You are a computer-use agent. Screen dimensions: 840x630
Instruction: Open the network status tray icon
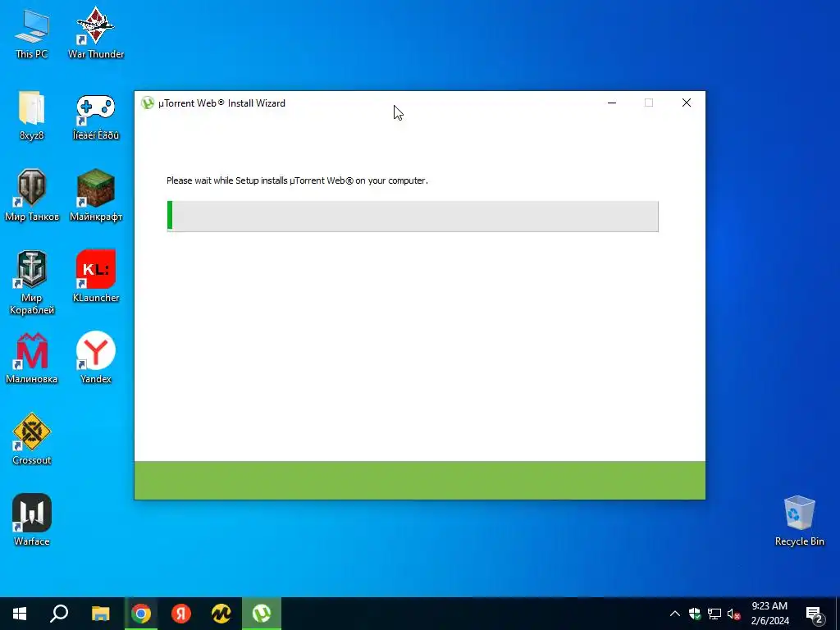tap(714, 614)
